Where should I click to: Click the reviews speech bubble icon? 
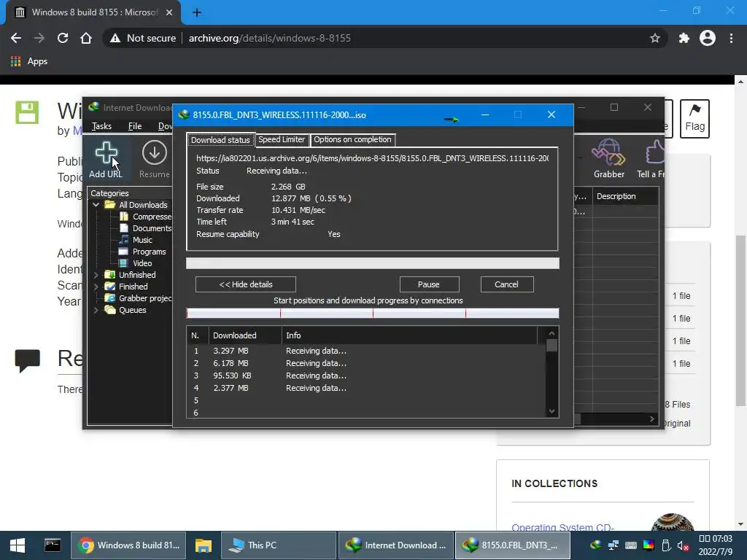point(27,360)
